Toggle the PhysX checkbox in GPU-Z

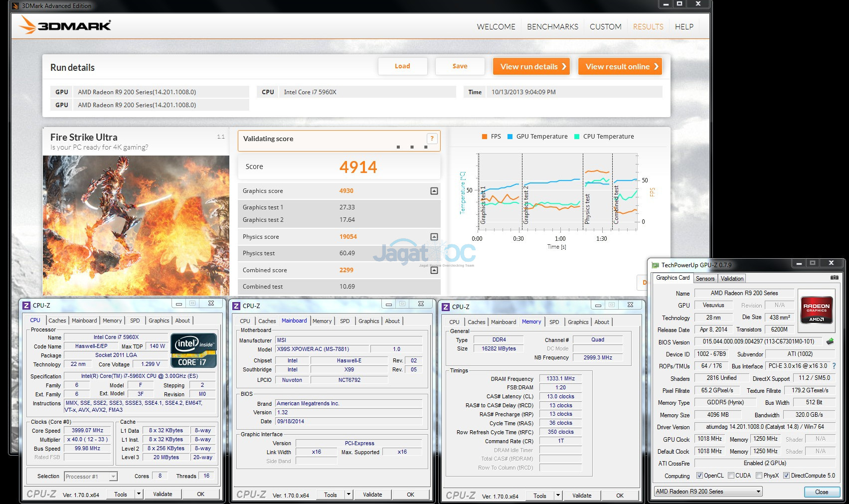pos(759,476)
